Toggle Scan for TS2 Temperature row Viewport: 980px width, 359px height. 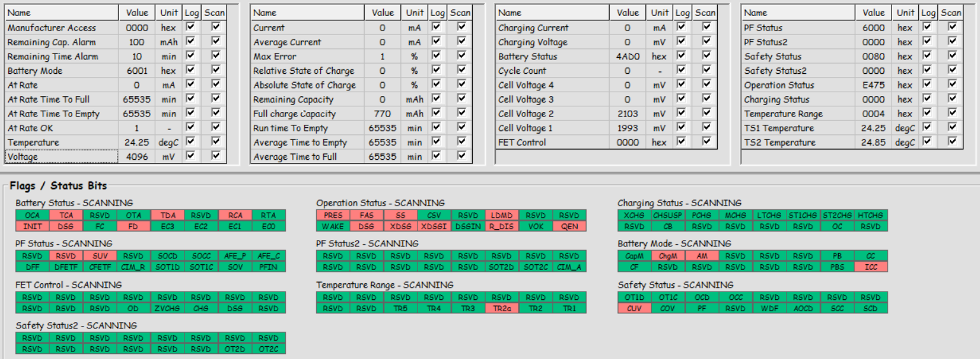[952, 142]
